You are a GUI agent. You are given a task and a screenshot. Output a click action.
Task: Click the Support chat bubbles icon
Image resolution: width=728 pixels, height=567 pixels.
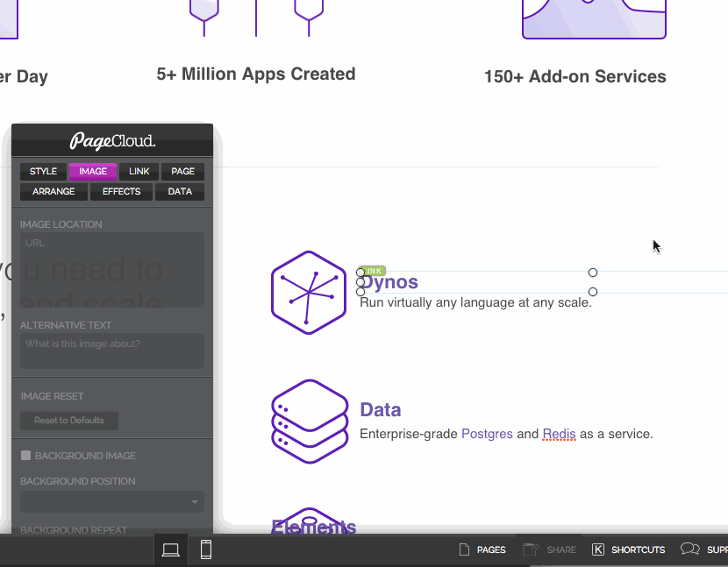tap(690, 549)
